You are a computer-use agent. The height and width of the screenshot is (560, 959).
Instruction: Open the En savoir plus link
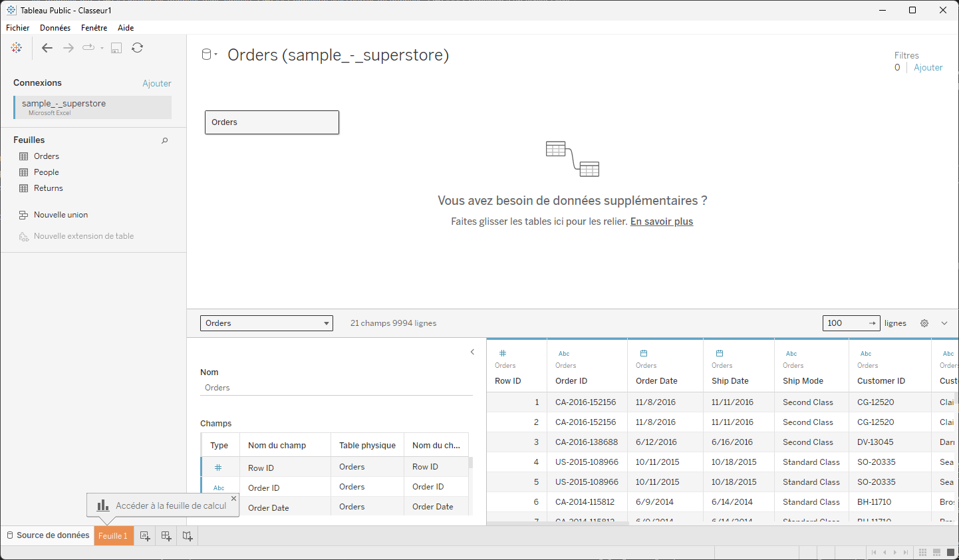[x=662, y=221]
